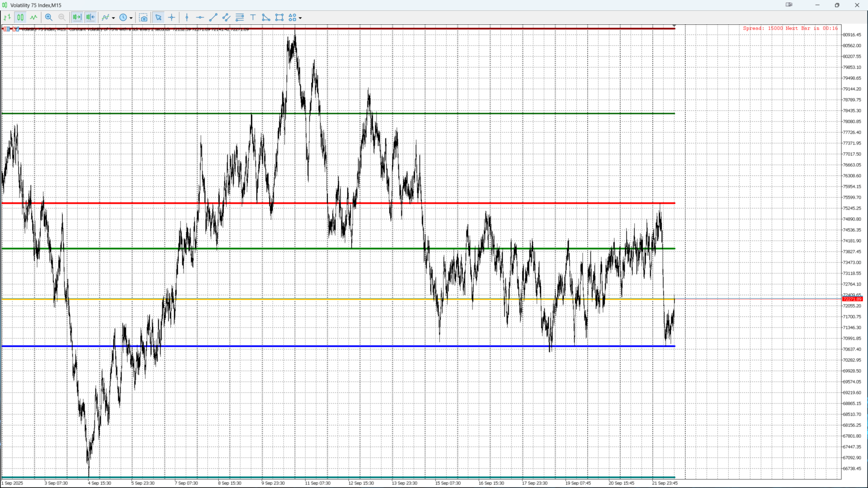Select the equidistant channel tool
Image resolution: width=868 pixels, height=488 pixels.
click(226, 18)
